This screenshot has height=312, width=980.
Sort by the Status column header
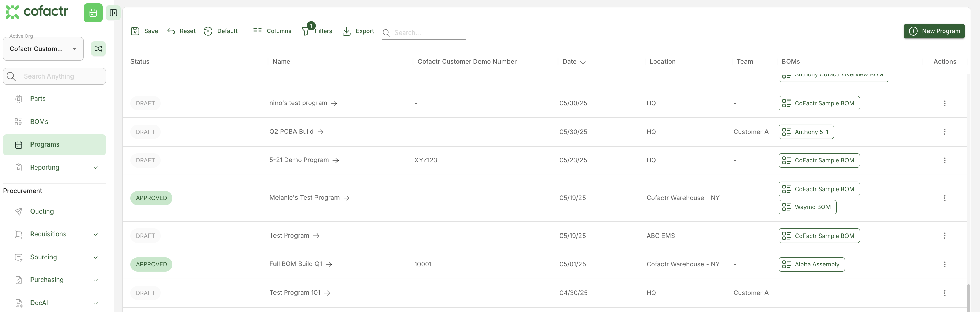coord(140,62)
